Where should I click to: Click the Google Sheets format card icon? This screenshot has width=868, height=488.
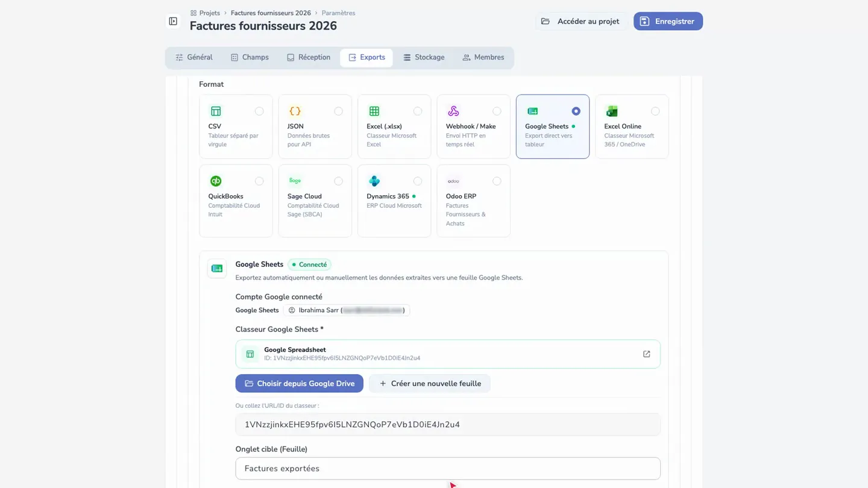click(533, 111)
